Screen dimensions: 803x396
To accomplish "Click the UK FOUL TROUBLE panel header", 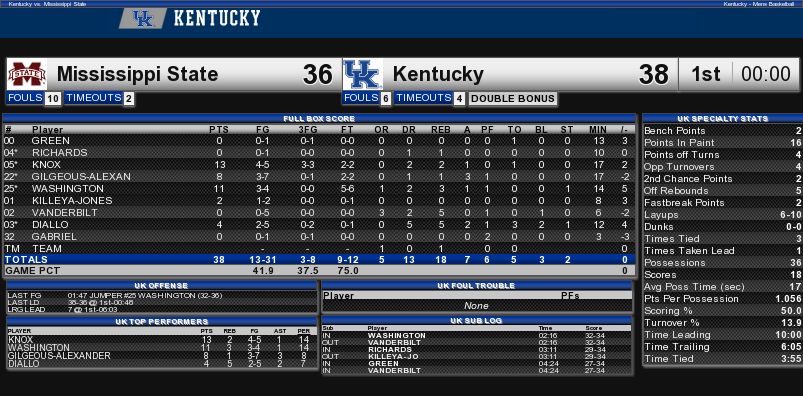I will pos(477,286).
